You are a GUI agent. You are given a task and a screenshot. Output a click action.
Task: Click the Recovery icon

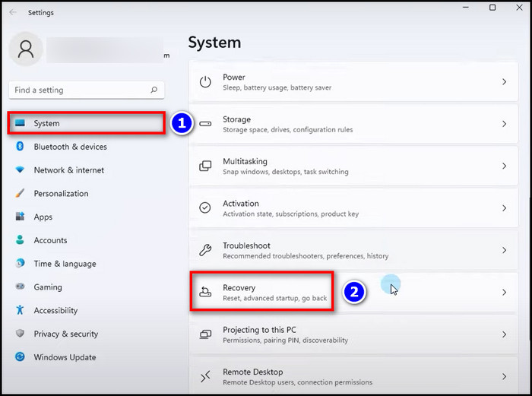point(205,292)
